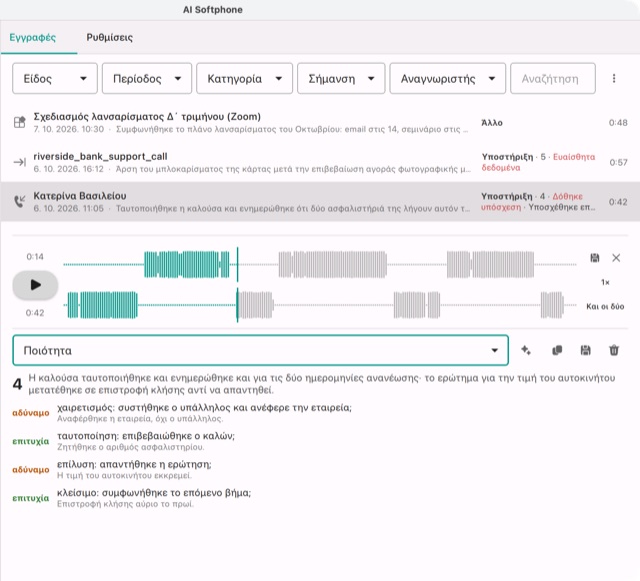Image resolution: width=640 pixels, height=581 pixels.
Task: Click the επιτυχία label next to ταυτοποίηση
Action: [x=31, y=441]
